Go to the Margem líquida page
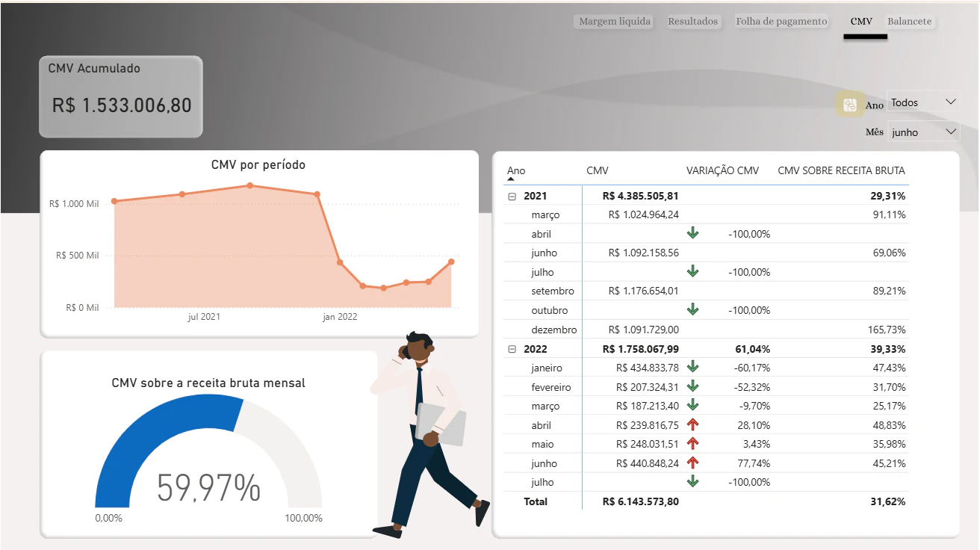This screenshot has height=550, width=980. (615, 22)
